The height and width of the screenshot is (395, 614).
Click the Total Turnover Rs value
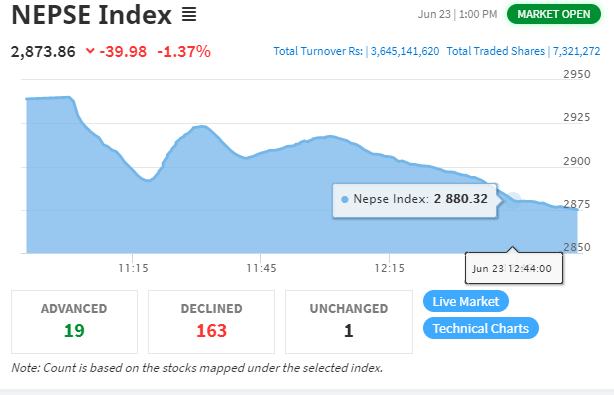point(405,51)
